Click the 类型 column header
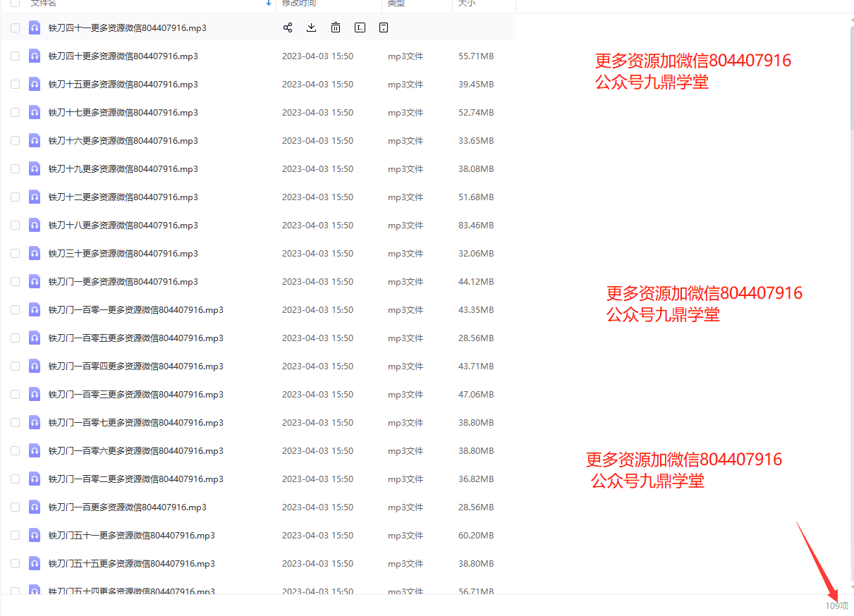The height and width of the screenshot is (616, 854). (x=396, y=4)
